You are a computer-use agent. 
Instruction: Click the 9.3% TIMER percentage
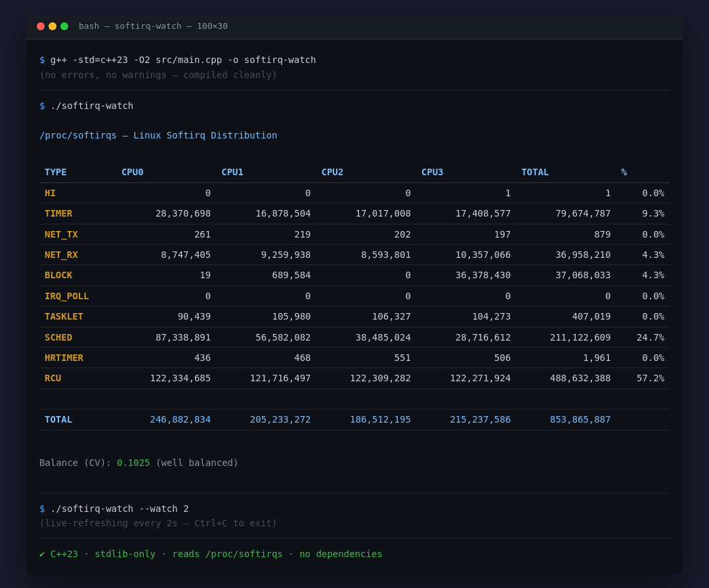point(653,213)
